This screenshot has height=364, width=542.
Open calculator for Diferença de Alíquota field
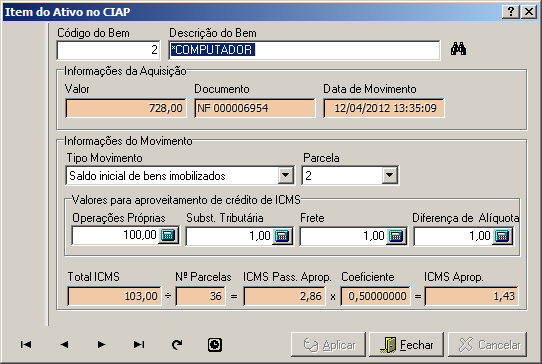[502, 236]
